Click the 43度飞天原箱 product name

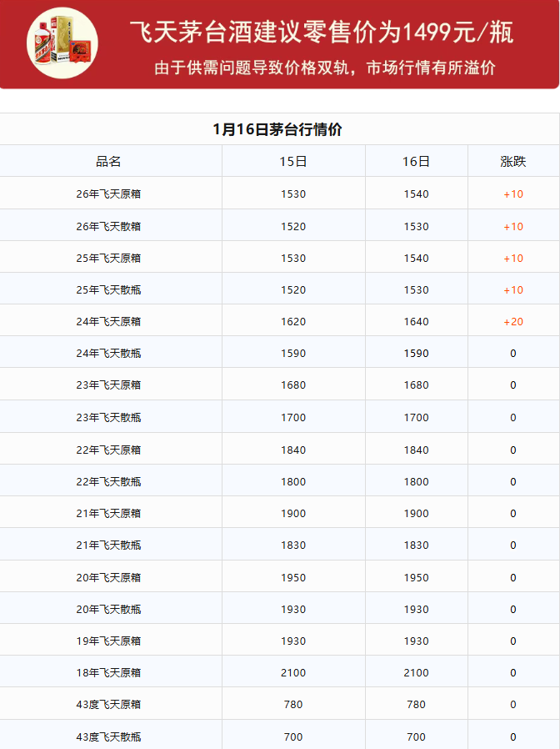pos(108,705)
